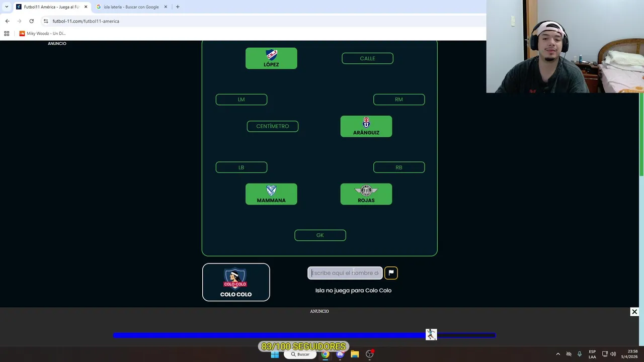Select the CALLE empty position slot
644x362 pixels.
coord(367,58)
